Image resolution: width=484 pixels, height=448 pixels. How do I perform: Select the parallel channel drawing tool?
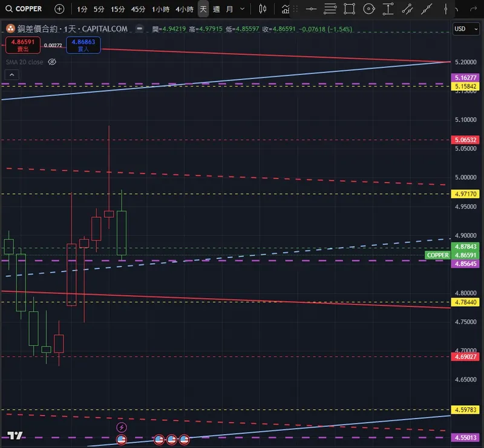[x=407, y=9]
